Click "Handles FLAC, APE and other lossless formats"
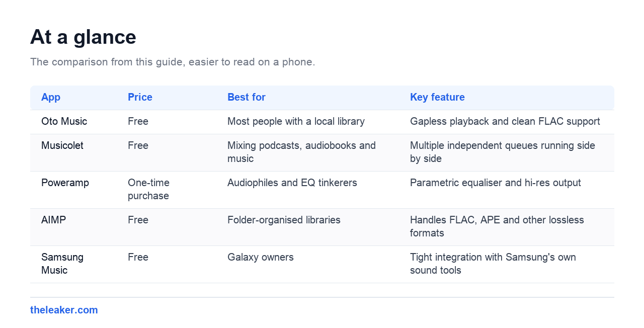This screenshot has height=328, width=644. coord(497,226)
